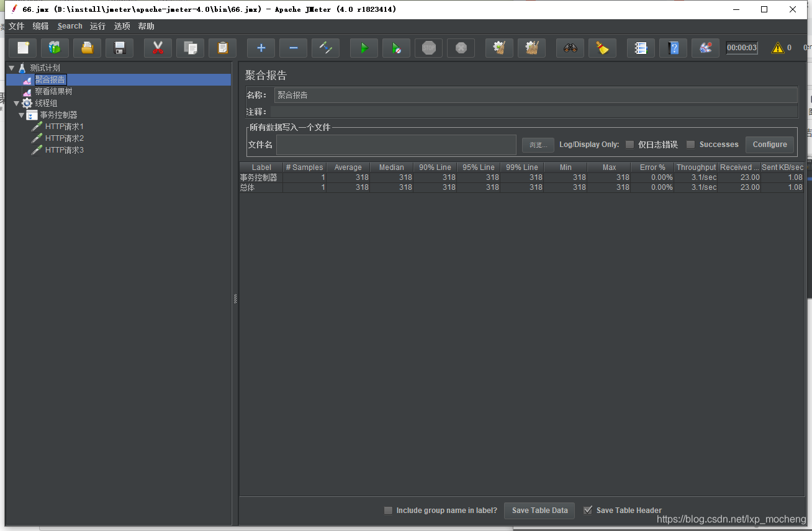The width and height of the screenshot is (812, 531).
Task: Select HTTP请求3 in the tree
Action: tap(65, 150)
